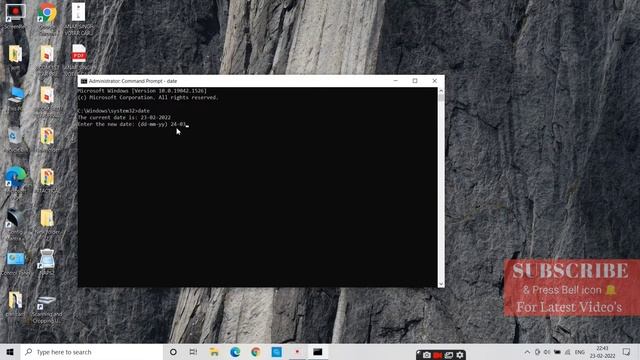Image resolution: width=640 pixels, height=360 pixels.
Task: Click the "Enter the new date" prompt line
Action: [132, 124]
